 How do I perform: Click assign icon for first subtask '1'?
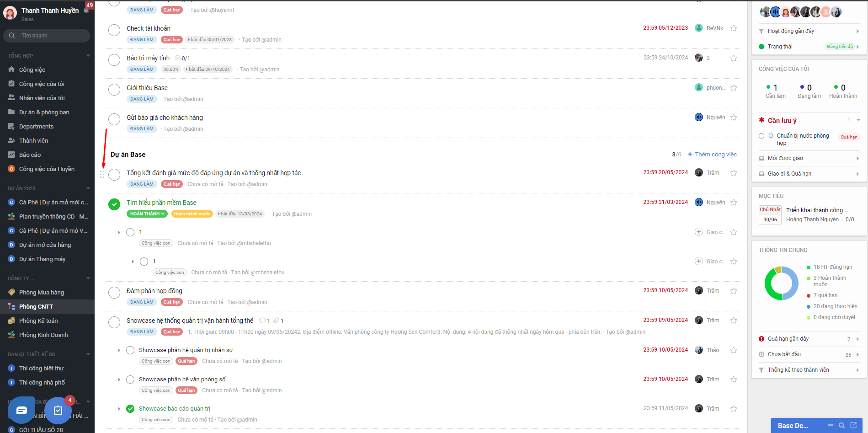tap(699, 232)
